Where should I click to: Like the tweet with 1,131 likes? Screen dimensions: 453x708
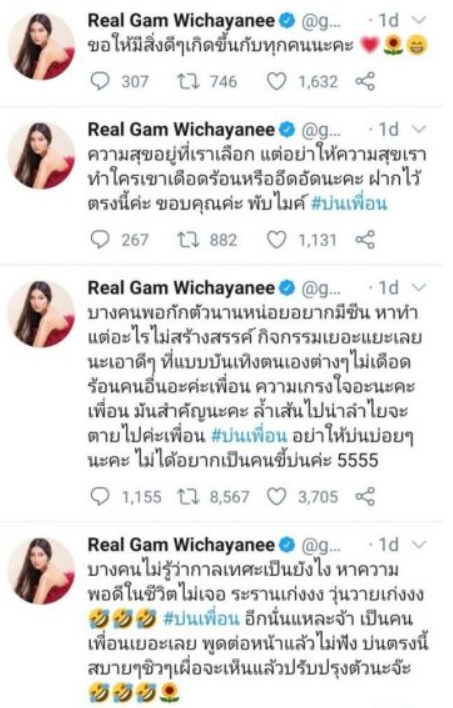[276, 240]
